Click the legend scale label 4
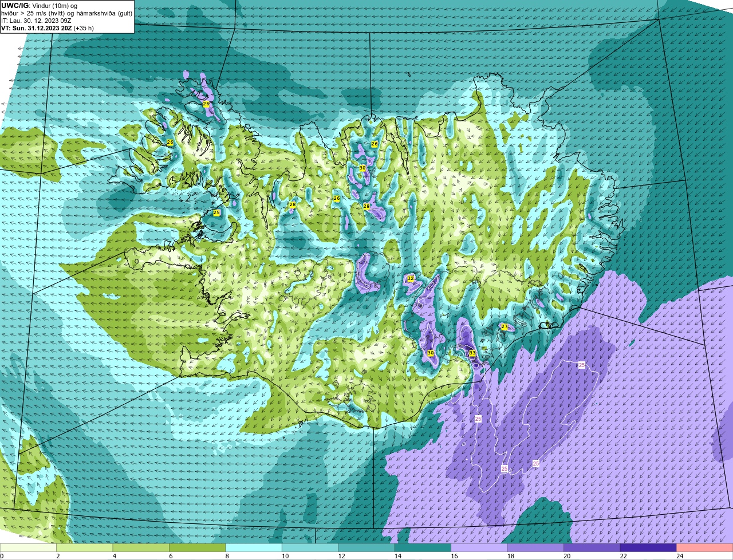 [x=114, y=556]
